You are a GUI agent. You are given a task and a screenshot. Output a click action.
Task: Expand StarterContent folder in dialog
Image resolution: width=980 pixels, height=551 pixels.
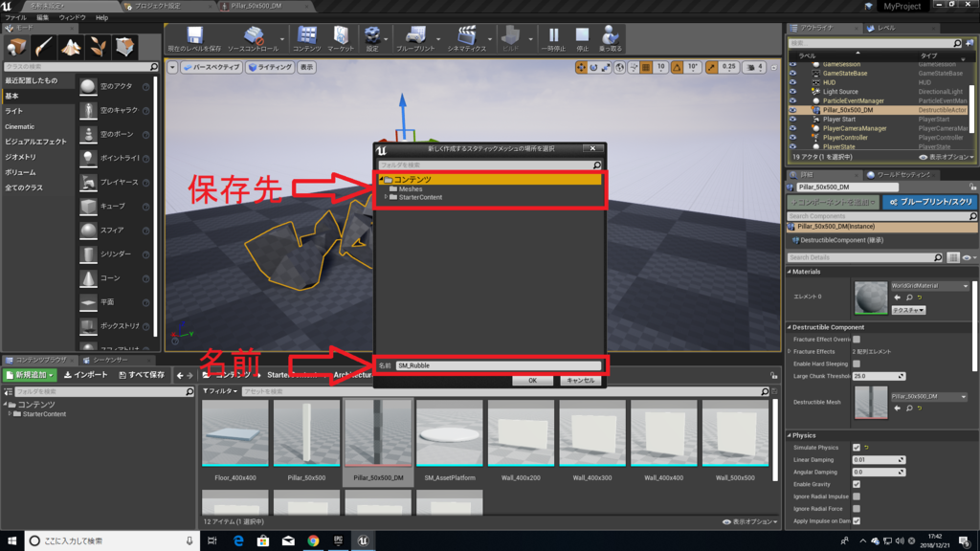tap(386, 197)
